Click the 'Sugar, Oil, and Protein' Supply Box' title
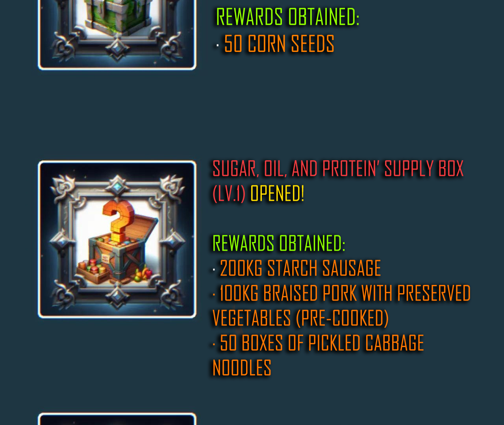This screenshot has height=425, width=504. [338, 168]
